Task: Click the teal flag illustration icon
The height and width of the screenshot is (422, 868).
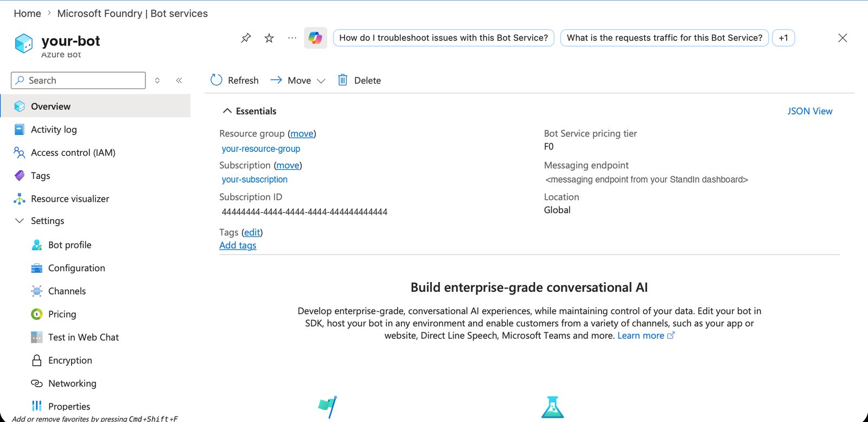Action: [x=328, y=407]
